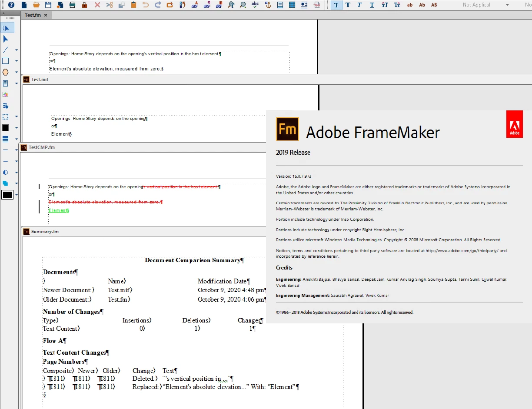Expand the fill pattern swatch dropdown arrow

pos(17,128)
